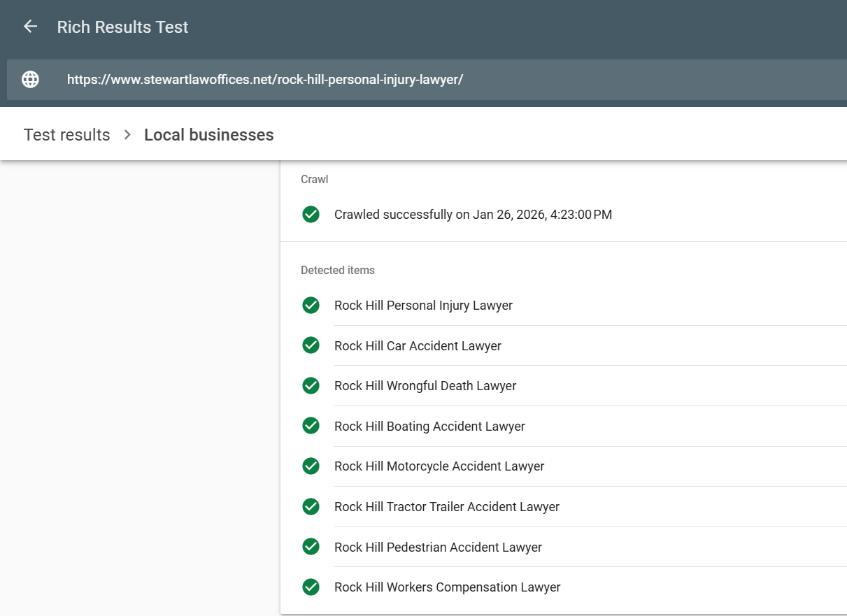This screenshot has width=847, height=616.
Task: Click the Crawl section label
Action: (x=314, y=180)
